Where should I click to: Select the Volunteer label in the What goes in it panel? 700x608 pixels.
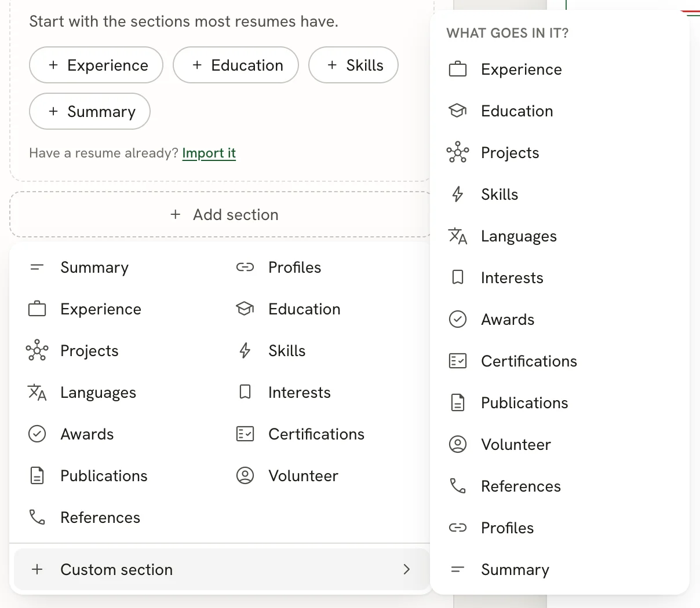pos(516,445)
